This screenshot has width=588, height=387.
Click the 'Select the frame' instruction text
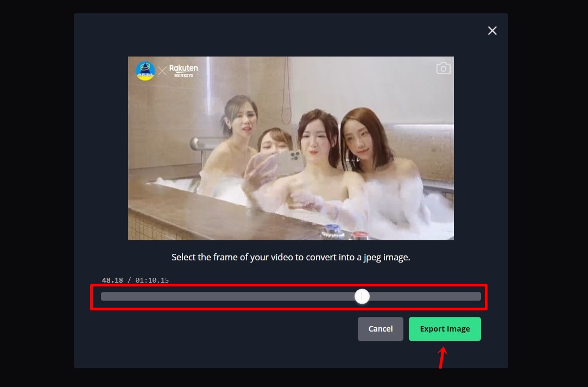pyautogui.click(x=290, y=257)
